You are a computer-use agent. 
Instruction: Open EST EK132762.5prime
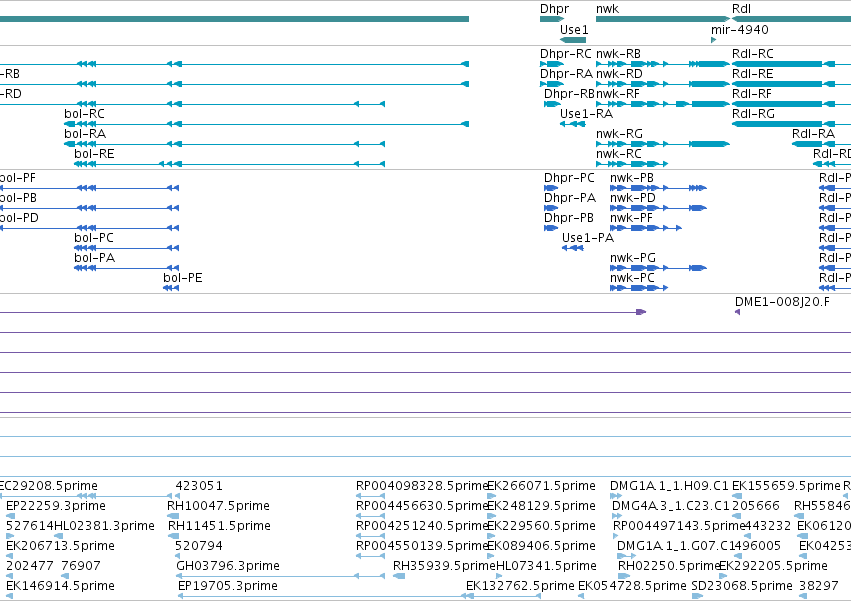coord(520,586)
